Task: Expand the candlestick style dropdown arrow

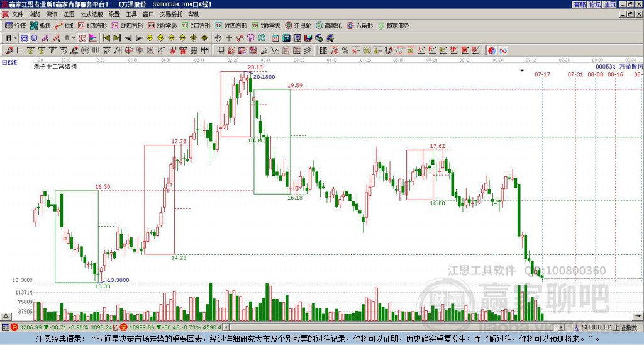Action: pyautogui.click(x=74, y=38)
